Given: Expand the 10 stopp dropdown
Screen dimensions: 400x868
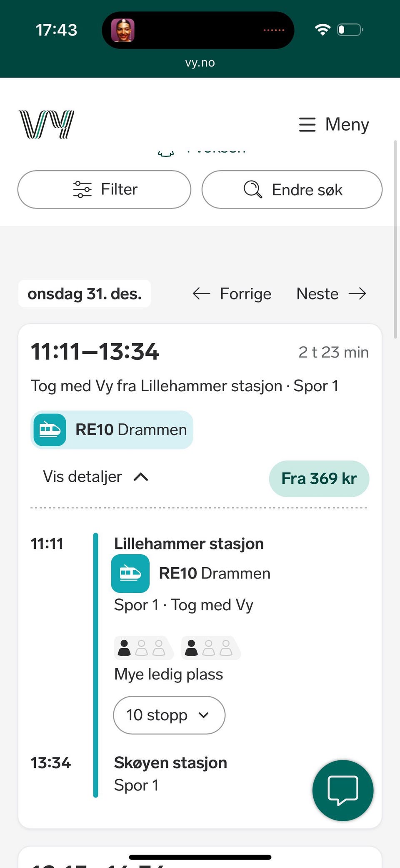Looking at the screenshot, I should click(169, 715).
